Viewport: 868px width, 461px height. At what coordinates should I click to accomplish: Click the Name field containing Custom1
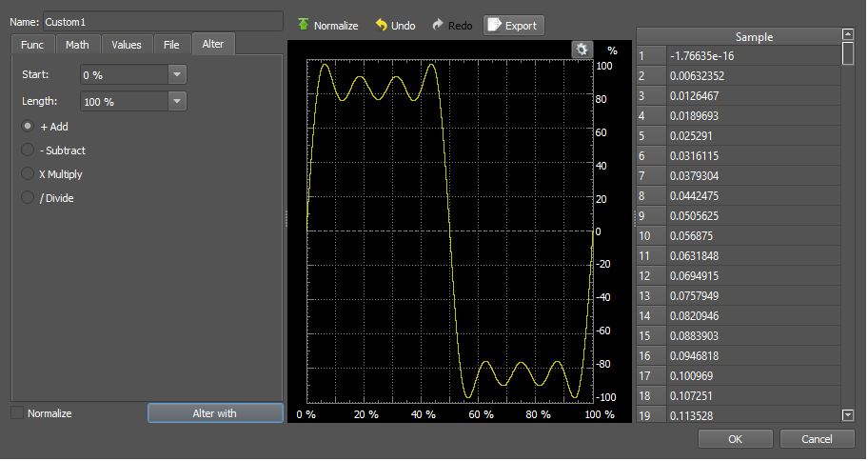[163, 22]
